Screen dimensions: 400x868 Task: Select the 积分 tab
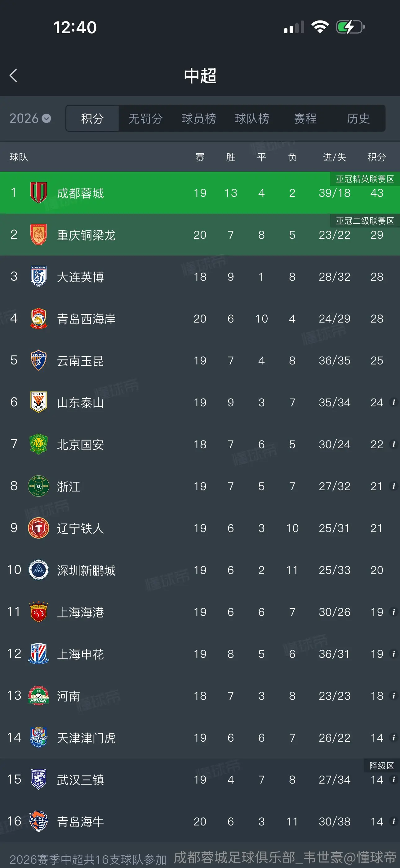[92, 118]
